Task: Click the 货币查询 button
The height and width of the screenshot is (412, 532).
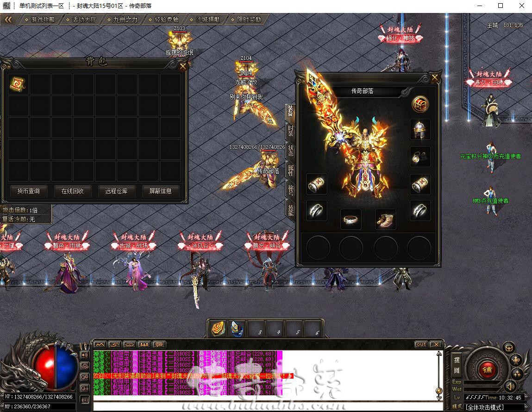Action: 29,191
